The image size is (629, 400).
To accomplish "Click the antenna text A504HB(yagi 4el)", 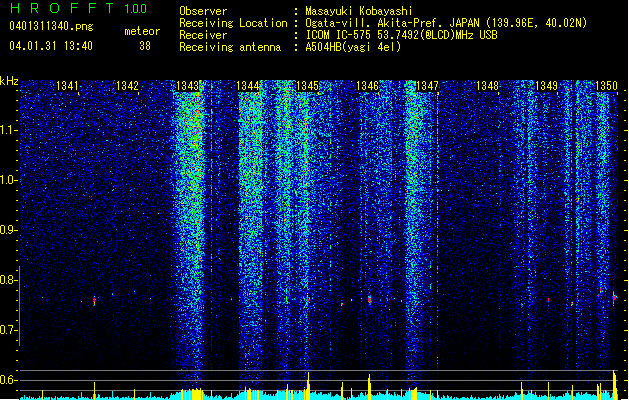I will (353, 47).
